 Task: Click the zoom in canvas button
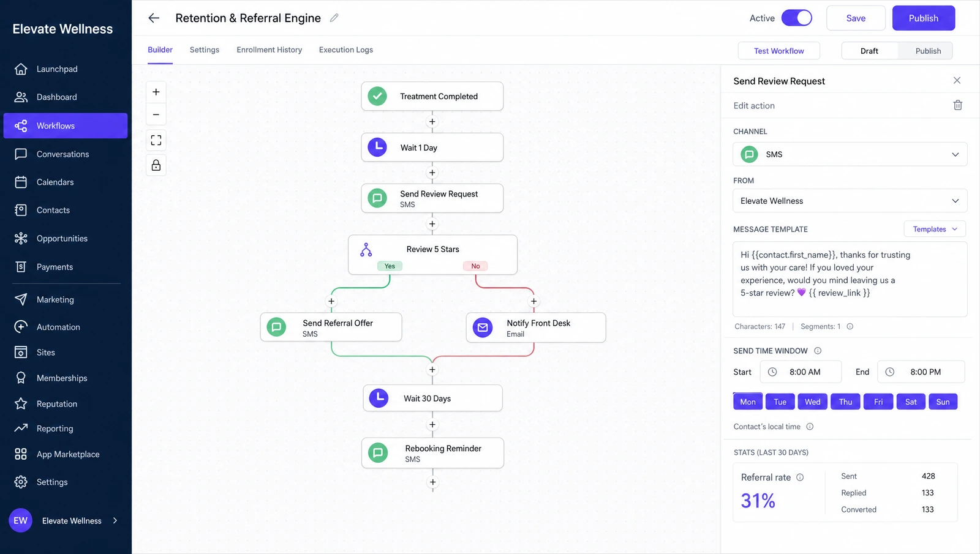tap(156, 92)
